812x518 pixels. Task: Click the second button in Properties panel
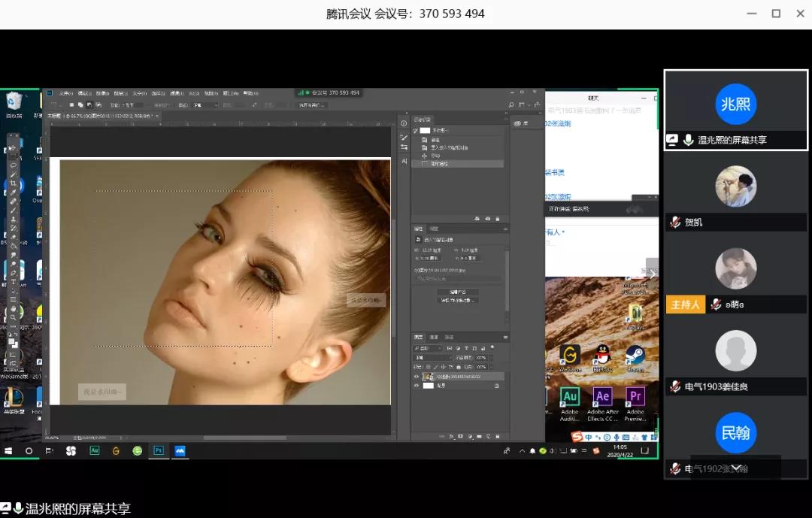pos(457,300)
